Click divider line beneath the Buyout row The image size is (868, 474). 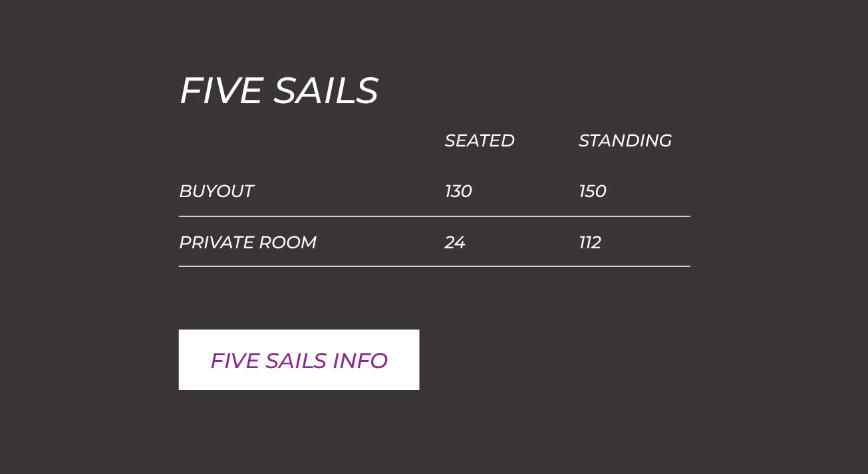(434, 216)
